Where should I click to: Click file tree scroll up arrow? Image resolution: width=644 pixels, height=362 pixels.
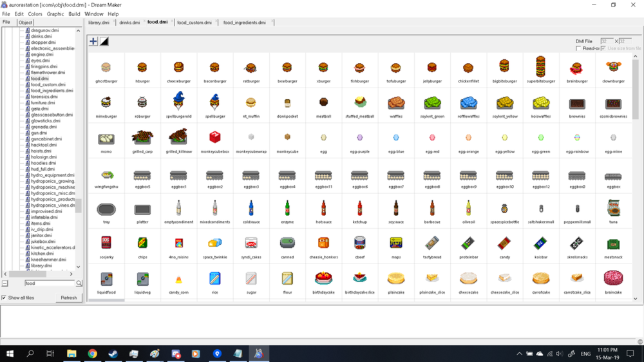pyautogui.click(x=79, y=31)
